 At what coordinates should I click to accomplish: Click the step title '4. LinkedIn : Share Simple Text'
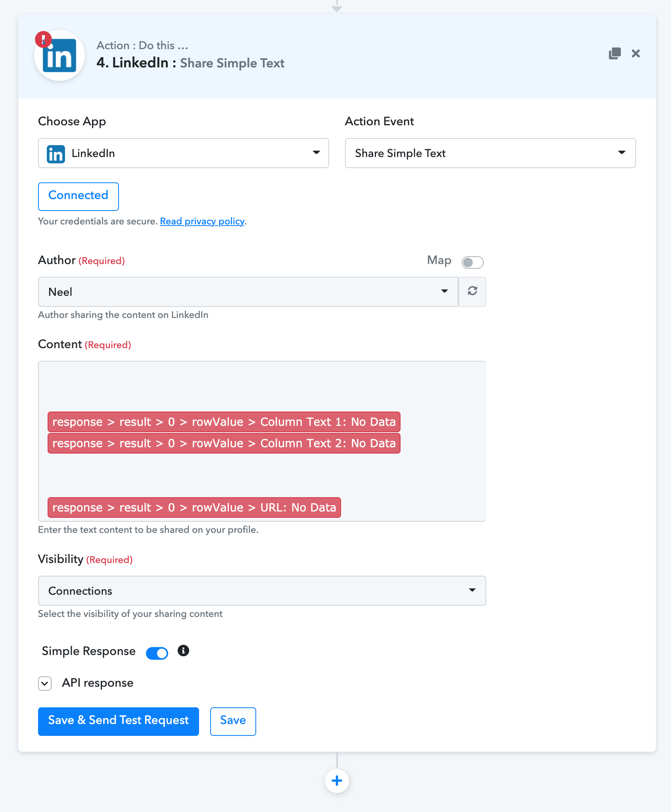(190, 63)
